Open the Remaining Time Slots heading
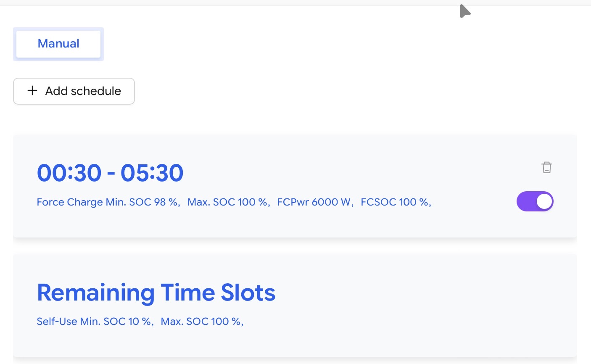591x364 pixels. point(156,293)
